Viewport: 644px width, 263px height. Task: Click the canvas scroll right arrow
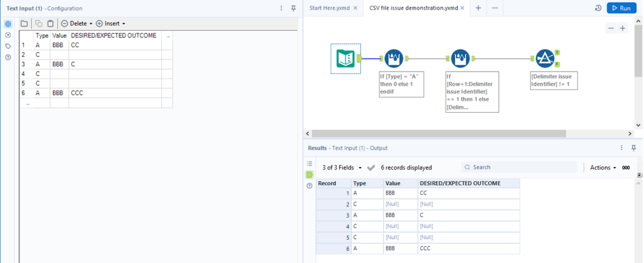(x=630, y=134)
